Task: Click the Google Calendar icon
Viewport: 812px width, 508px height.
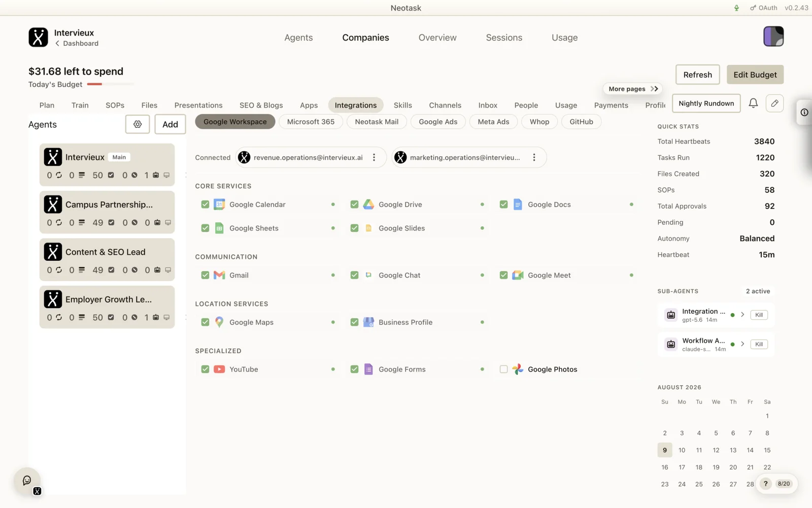Action: point(219,205)
